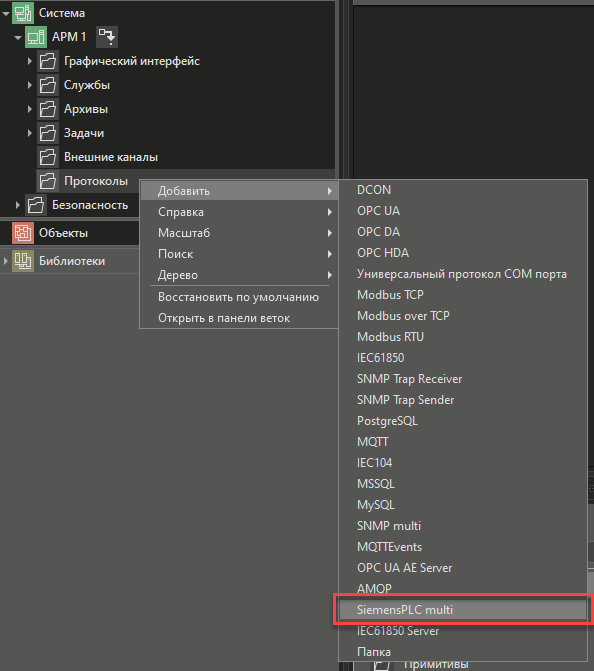The height and width of the screenshot is (671, 594).
Task: Click the connection icon next to АРМ 1
Action: coord(107,37)
